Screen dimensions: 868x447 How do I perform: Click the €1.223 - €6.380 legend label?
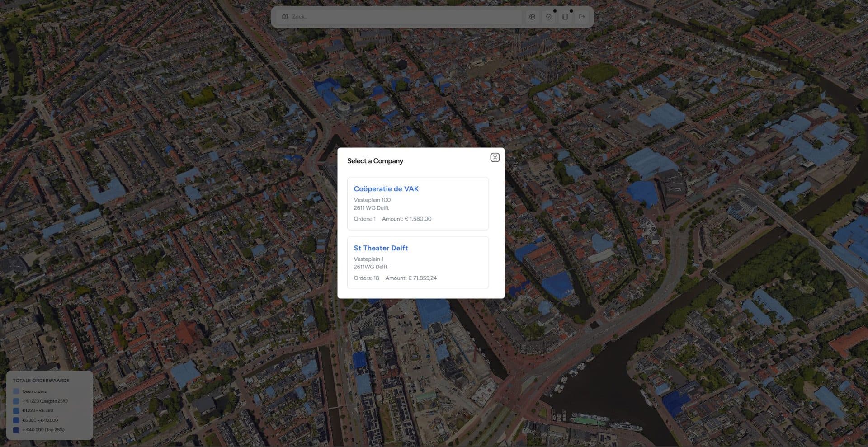click(x=38, y=410)
